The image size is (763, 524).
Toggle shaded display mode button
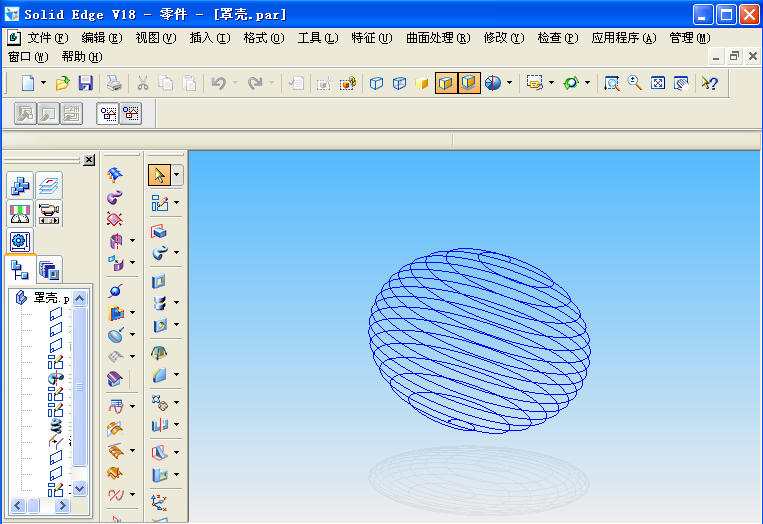pos(422,83)
